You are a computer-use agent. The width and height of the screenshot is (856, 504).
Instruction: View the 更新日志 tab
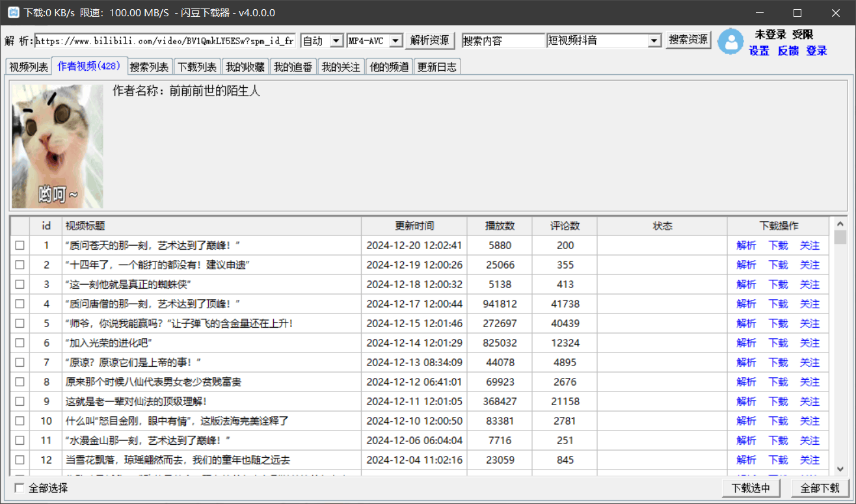[437, 67]
